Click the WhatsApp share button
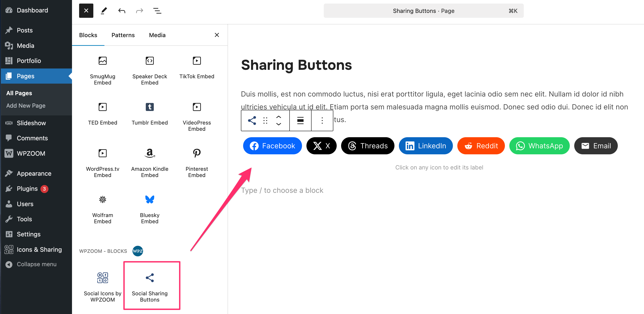Viewport: 644px width, 314px height. point(539,146)
